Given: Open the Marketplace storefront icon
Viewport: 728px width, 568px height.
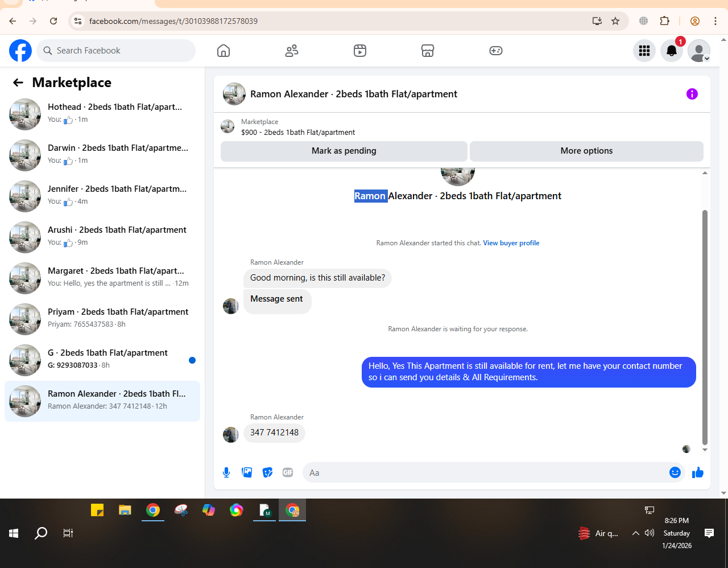Looking at the screenshot, I should pos(428,51).
